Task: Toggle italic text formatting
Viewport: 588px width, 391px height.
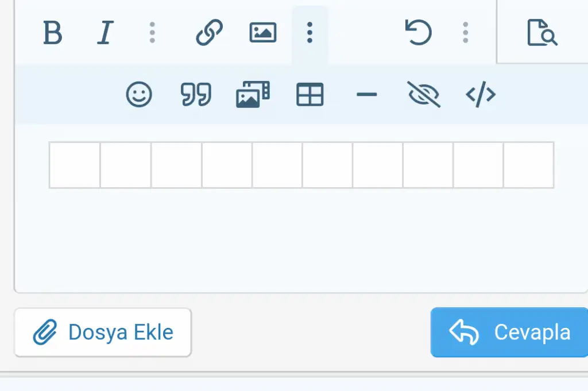Action: coord(104,33)
